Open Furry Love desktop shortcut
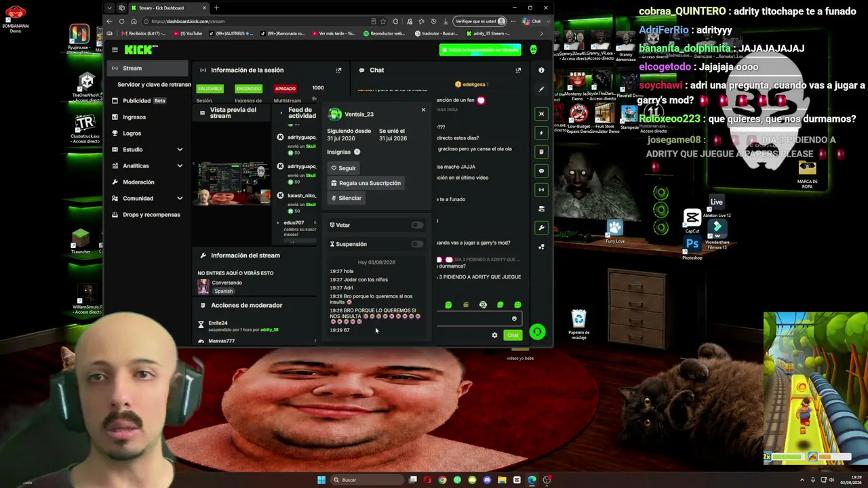The width and height of the screenshot is (868, 488). pos(615,230)
